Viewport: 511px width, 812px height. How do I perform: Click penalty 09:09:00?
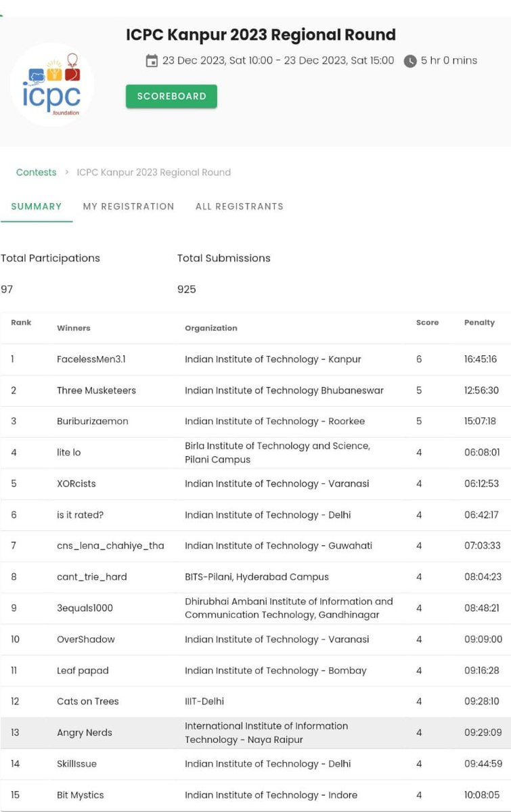(483, 639)
